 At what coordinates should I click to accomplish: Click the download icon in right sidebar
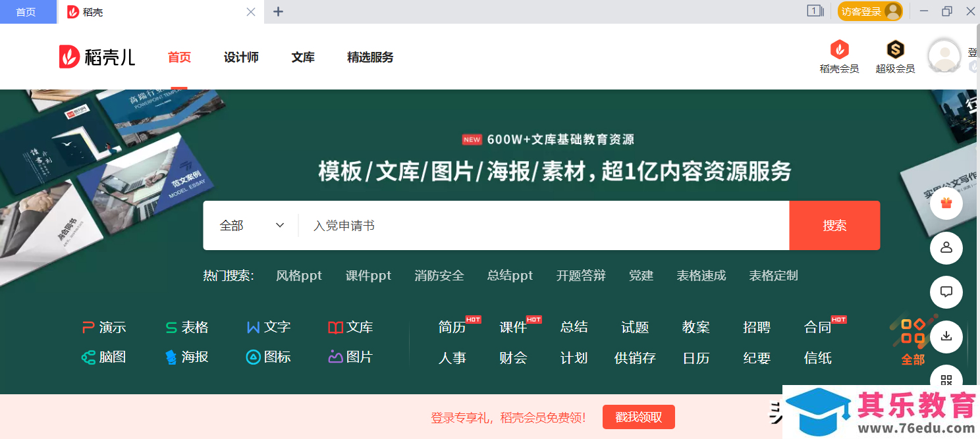pyautogui.click(x=946, y=336)
